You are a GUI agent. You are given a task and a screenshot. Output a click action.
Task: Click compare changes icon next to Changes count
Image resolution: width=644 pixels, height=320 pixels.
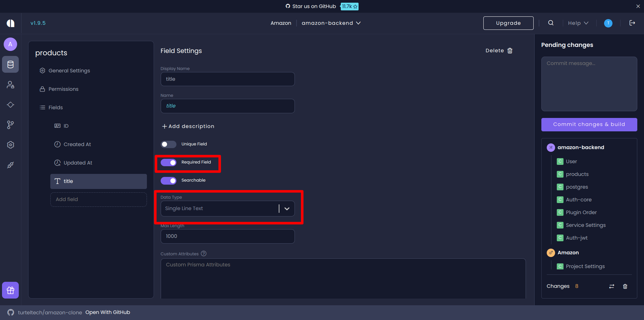pyautogui.click(x=611, y=286)
